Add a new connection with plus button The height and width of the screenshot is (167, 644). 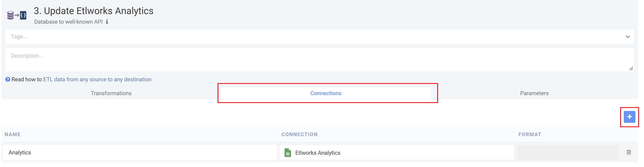629,117
